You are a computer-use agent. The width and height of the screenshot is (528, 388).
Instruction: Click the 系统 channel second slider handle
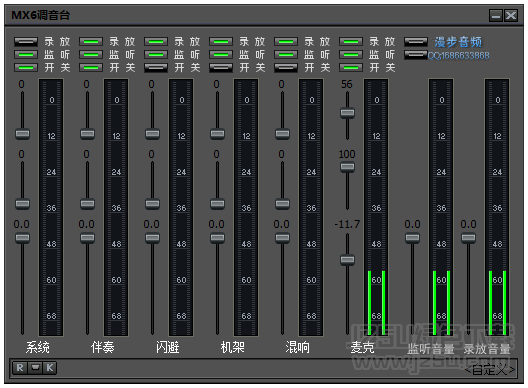[23, 204]
